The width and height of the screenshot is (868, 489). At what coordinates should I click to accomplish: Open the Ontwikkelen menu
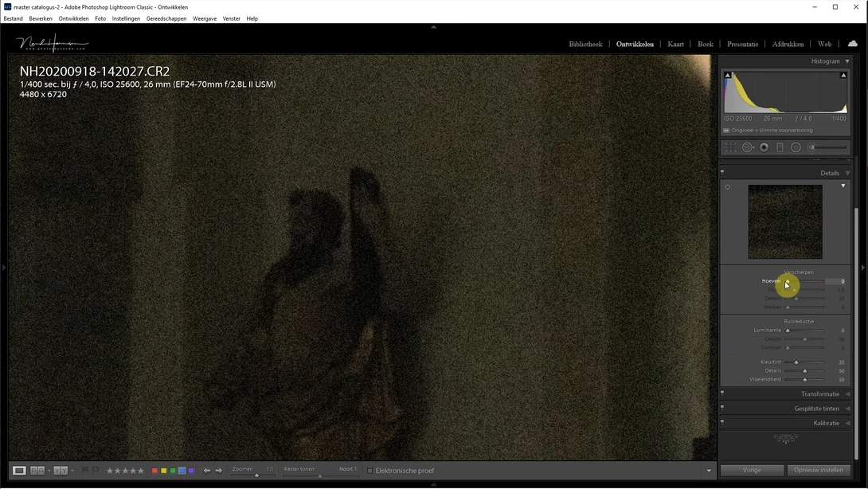coord(73,18)
